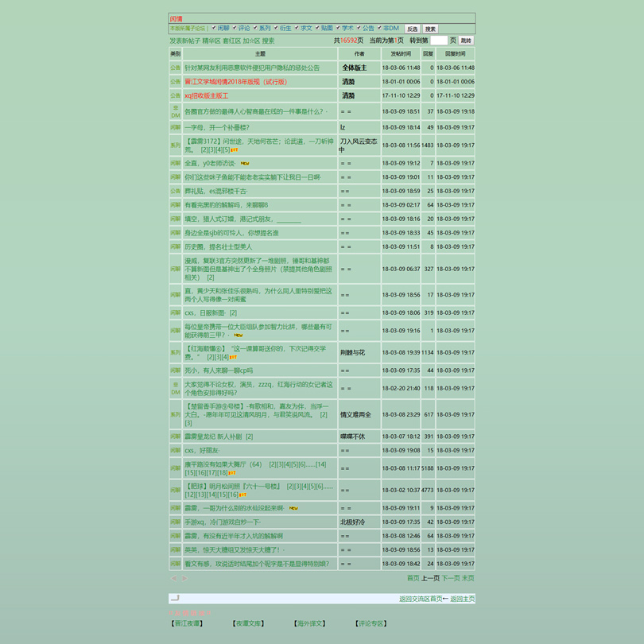Viewport: 644px width, 644px height.
Task: Open thread 英英，惊天大糖组又发惊天大糖了!
Action: coord(232,550)
